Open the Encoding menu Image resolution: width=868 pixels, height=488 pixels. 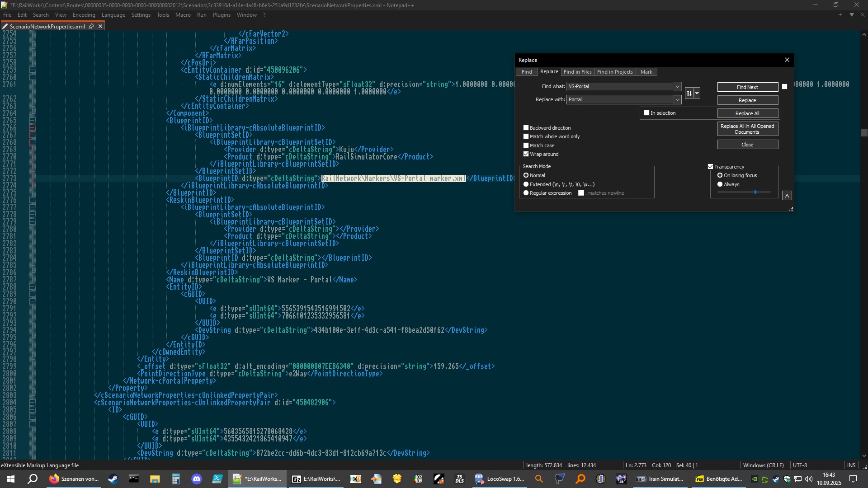(x=84, y=15)
